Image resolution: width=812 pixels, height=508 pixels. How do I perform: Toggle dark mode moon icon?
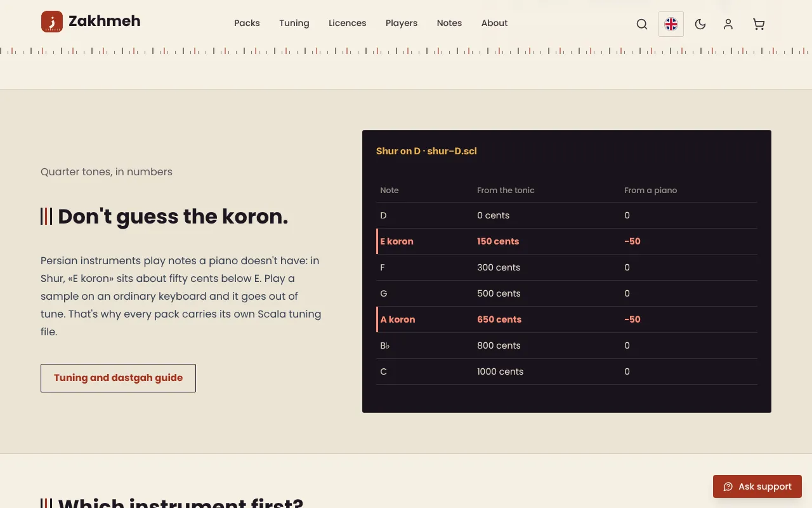point(700,24)
